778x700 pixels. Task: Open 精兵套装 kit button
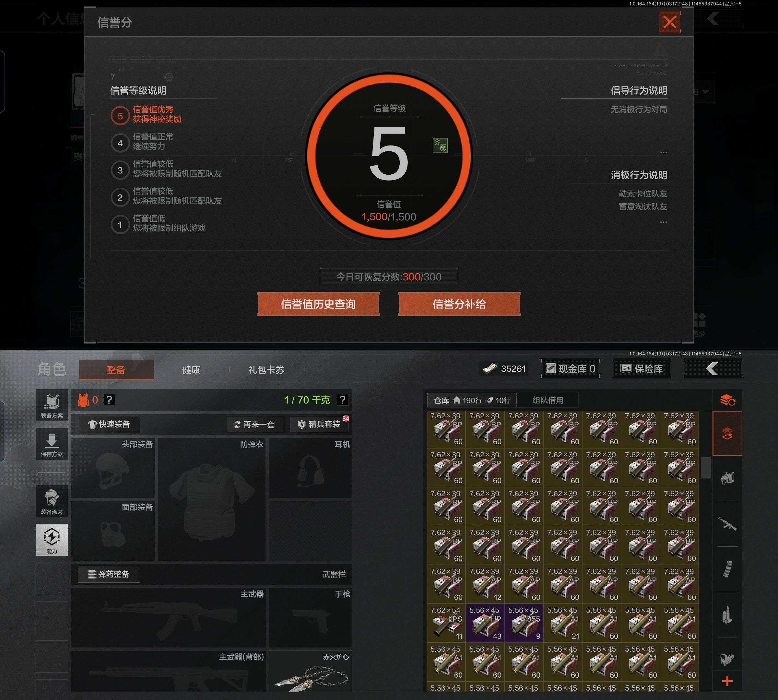[x=319, y=424]
